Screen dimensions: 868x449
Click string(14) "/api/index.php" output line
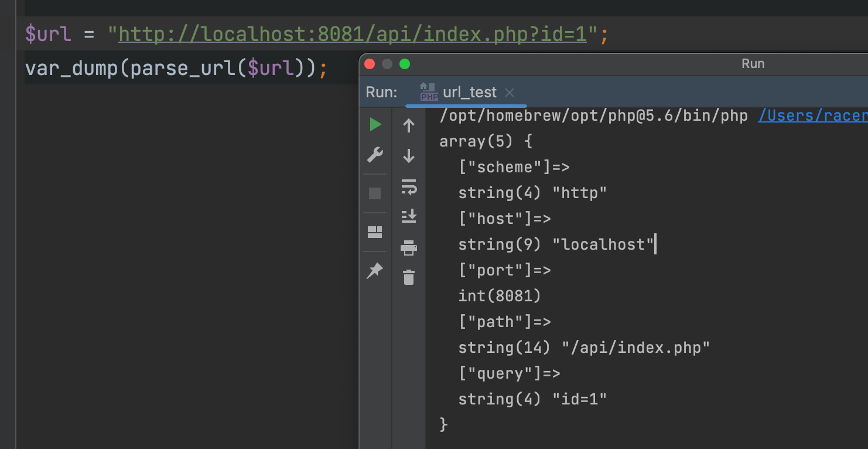[584, 348]
